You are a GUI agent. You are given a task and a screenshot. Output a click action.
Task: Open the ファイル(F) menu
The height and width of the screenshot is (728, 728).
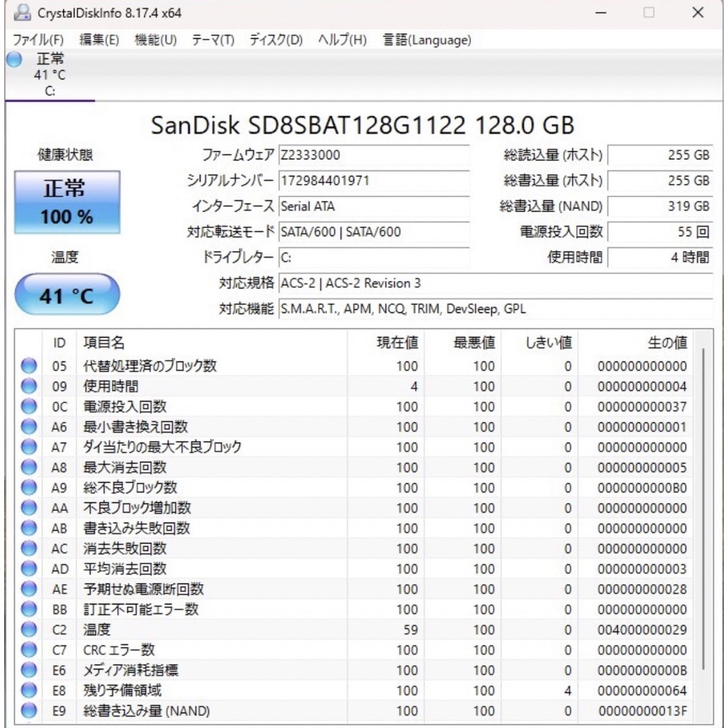(x=38, y=40)
